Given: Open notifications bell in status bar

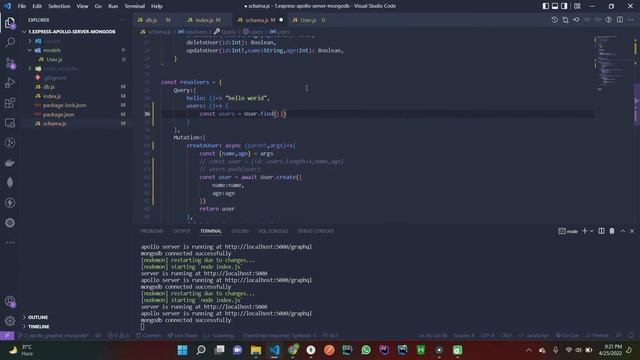Looking at the screenshot, I should pyautogui.click(x=631, y=336).
